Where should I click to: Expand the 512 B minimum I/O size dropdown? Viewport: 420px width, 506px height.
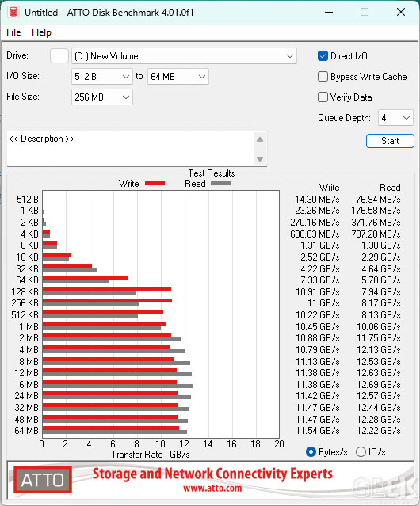click(102, 77)
